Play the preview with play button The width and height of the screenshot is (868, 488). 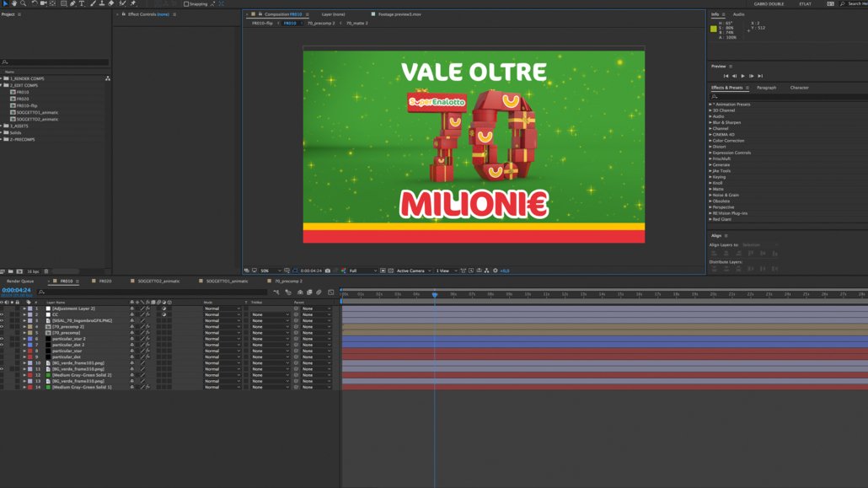tap(743, 76)
